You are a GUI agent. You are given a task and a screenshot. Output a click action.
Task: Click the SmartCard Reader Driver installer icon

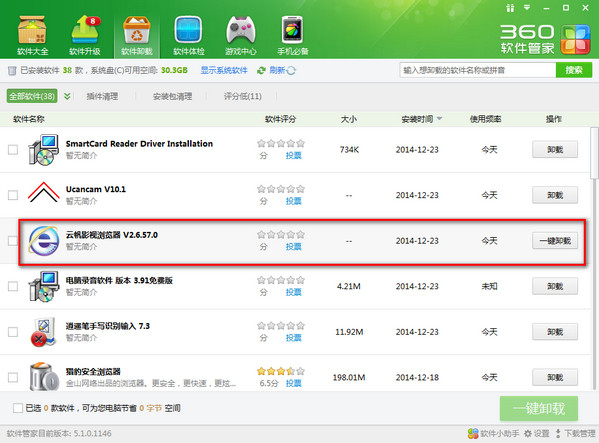pos(44,149)
